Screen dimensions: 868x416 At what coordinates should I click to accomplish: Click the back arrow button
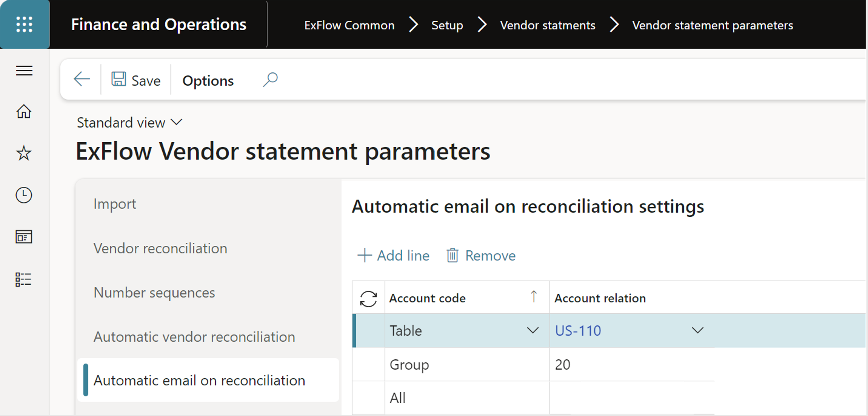(81, 80)
